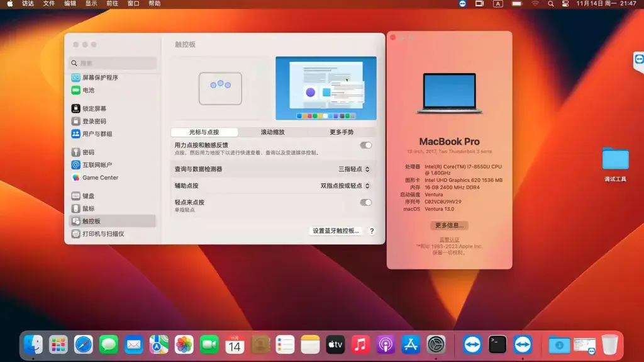Open Contacts app in the Dock
This screenshot has width=644, height=362.
click(260, 345)
